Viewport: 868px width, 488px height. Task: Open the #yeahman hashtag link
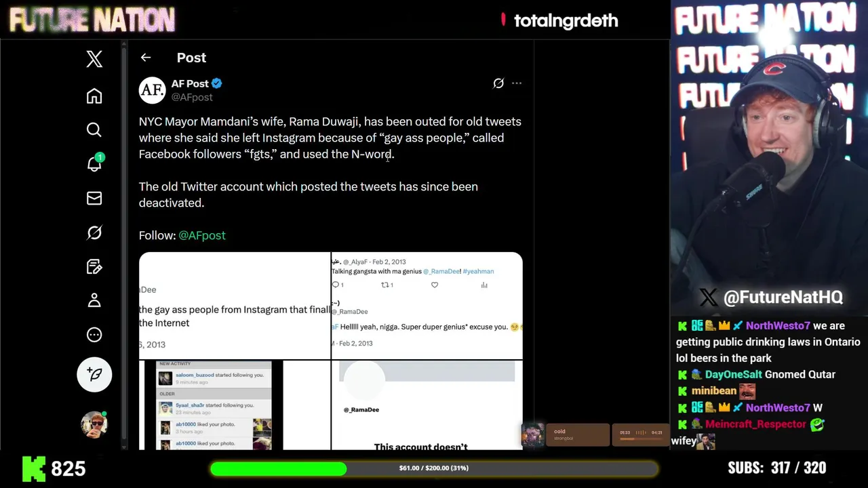click(x=478, y=271)
